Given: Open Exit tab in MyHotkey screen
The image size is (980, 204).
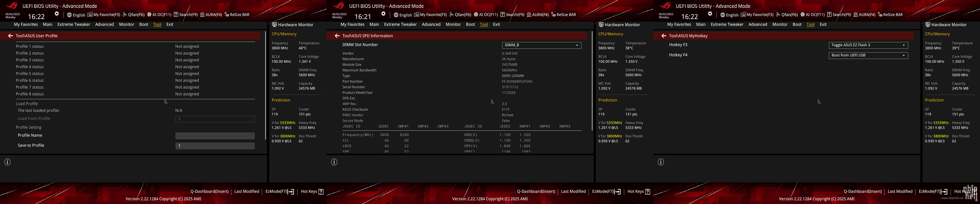Looking at the screenshot, I should (x=823, y=24).
